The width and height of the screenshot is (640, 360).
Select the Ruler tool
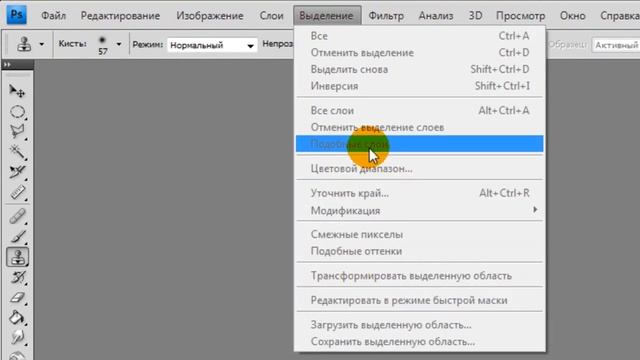pos(17,192)
